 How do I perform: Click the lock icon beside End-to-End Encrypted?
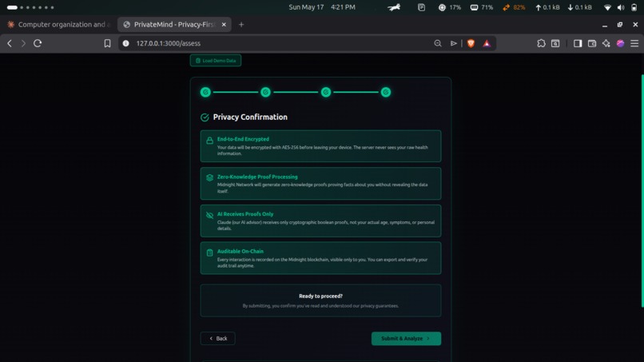209,140
